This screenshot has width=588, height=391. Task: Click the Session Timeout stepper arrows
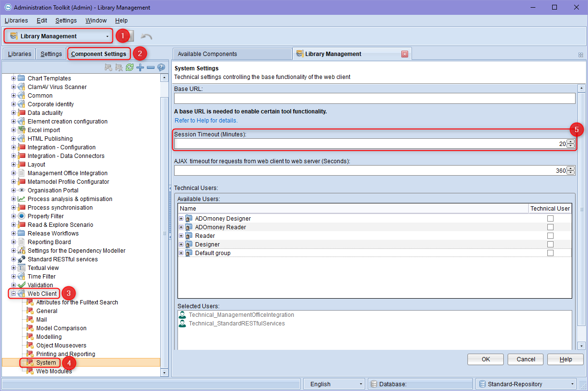(x=571, y=144)
